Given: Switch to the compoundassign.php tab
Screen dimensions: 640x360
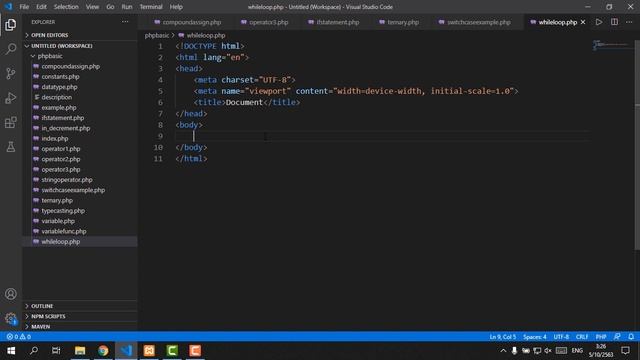Looking at the screenshot, I should [188, 22].
